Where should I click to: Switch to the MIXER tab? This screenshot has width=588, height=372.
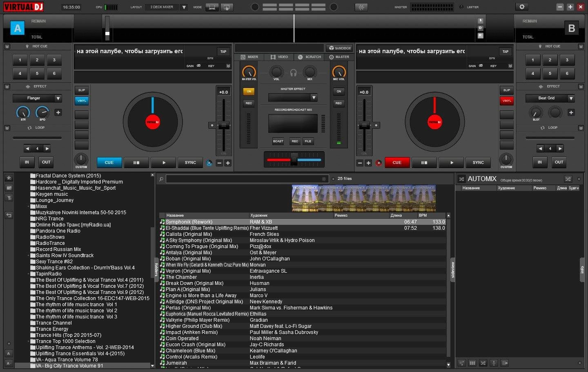249,57
